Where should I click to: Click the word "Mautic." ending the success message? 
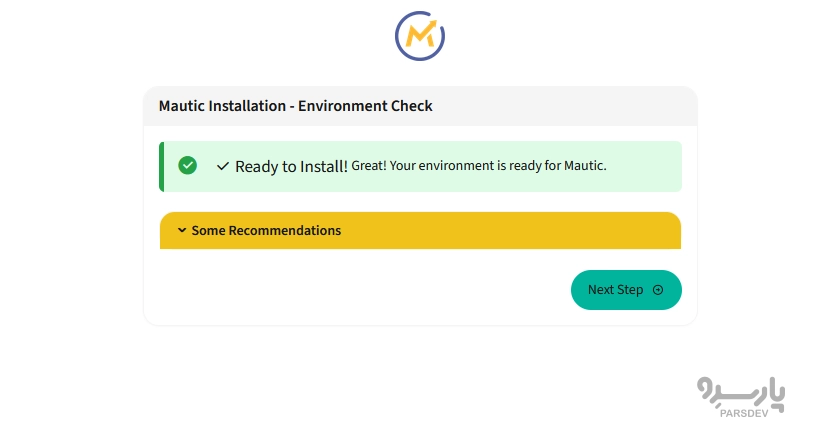tap(585, 166)
